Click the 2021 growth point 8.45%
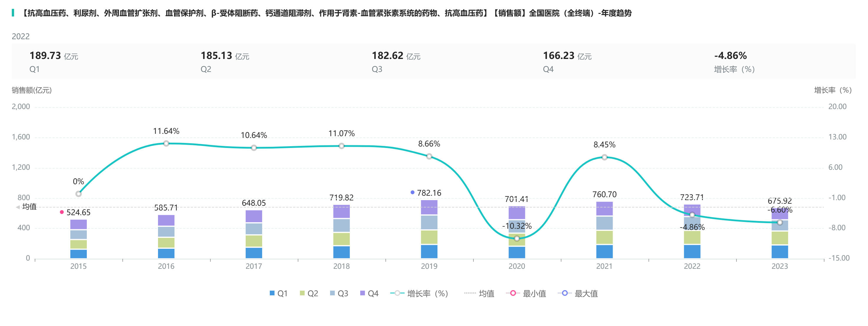 point(604,157)
